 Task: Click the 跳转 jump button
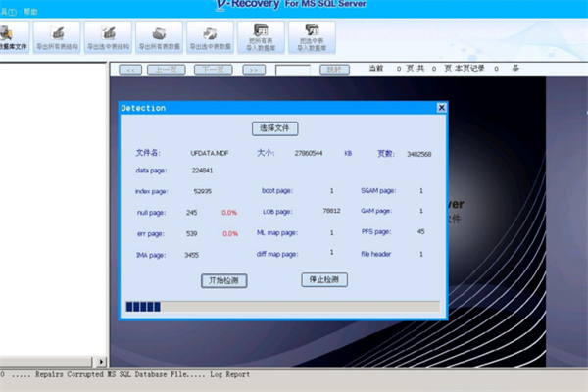click(x=334, y=70)
